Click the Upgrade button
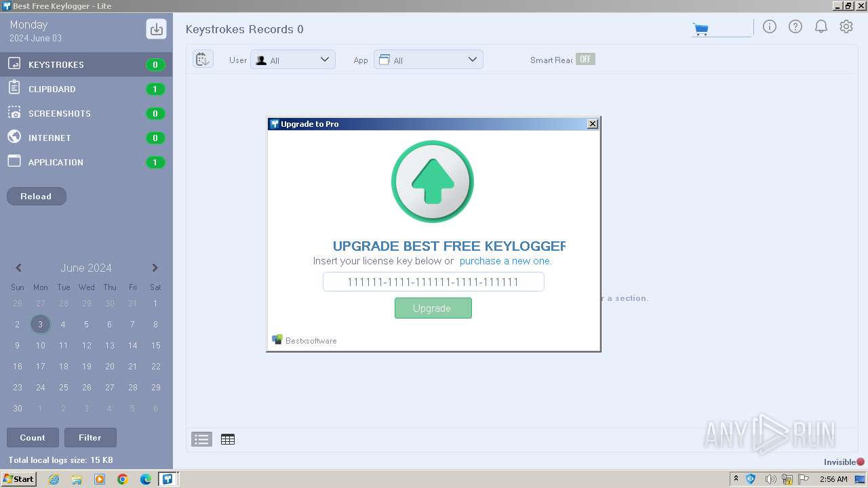 click(433, 308)
